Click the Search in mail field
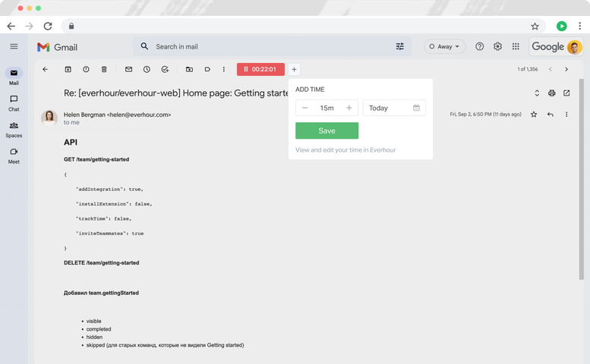This screenshot has height=364, width=590. click(272, 46)
